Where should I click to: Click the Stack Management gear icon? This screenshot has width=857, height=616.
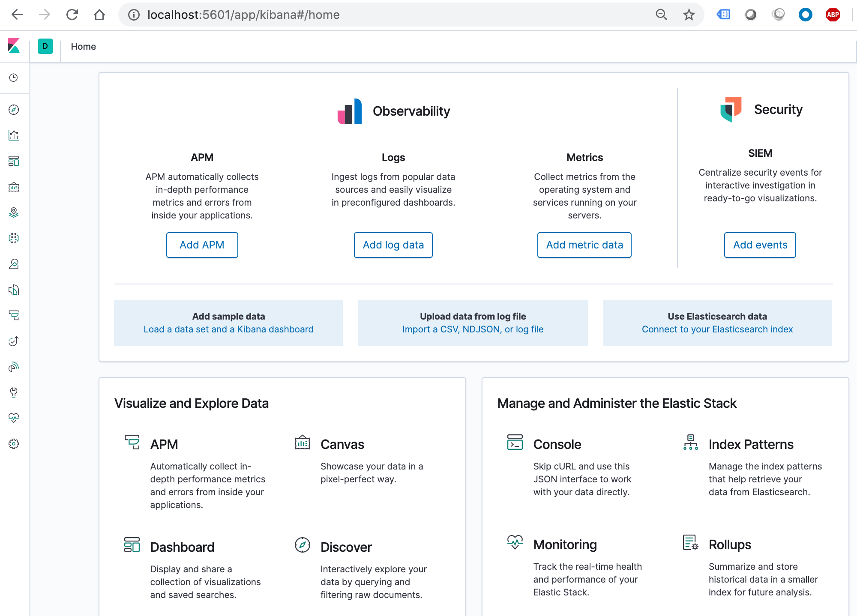(x=15, y=444)
